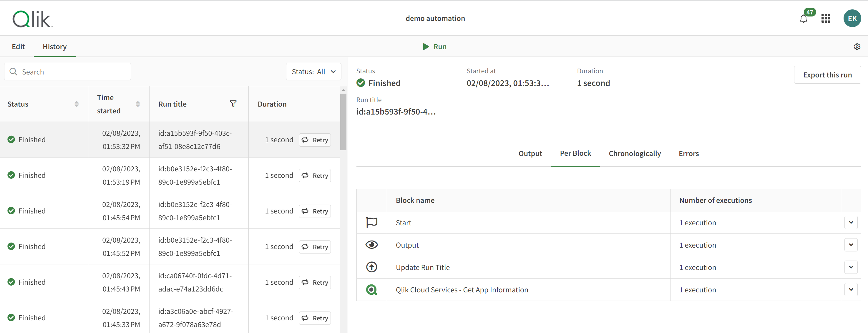
Task: Open the notifications bell icon
Action: pos(804,19)
